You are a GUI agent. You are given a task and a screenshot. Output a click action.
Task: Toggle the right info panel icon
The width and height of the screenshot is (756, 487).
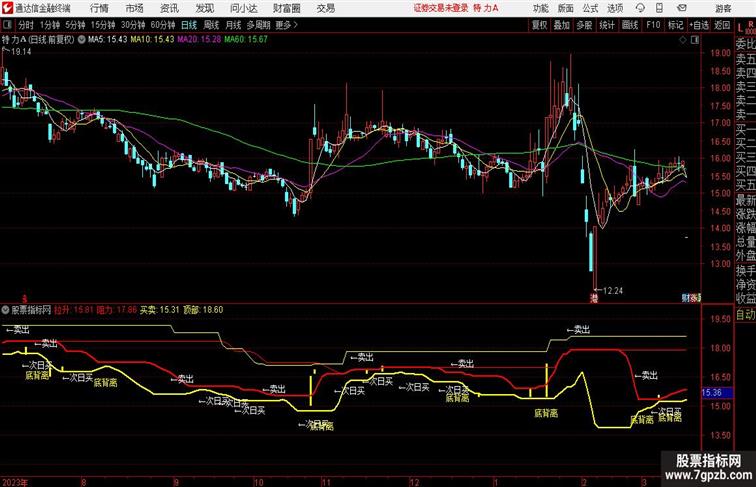click(695, 40)
